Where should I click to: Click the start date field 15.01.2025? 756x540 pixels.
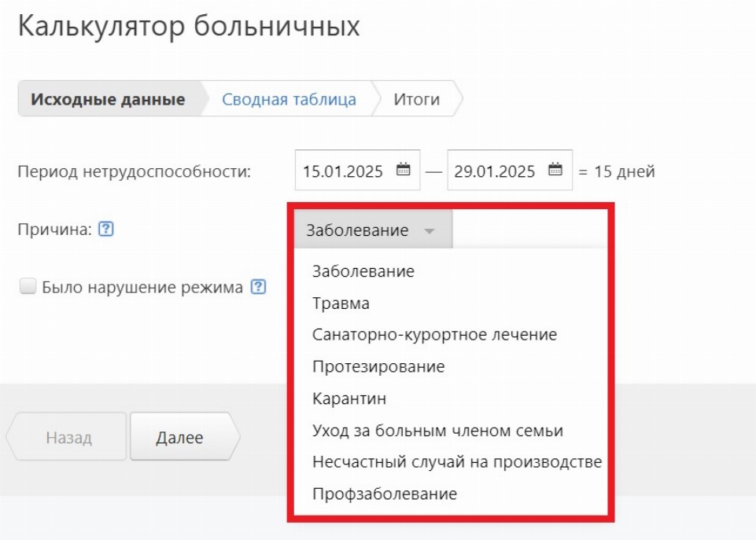tap(343, 171)
